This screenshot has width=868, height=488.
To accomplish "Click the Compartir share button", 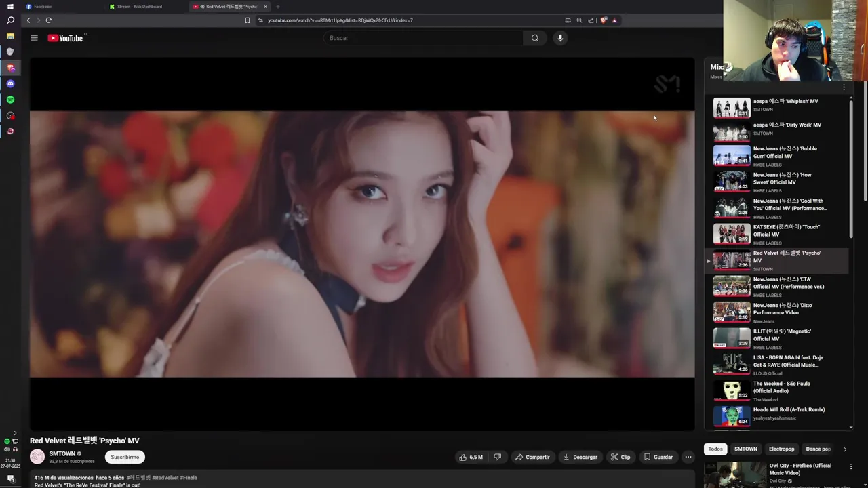I will point(533,457).
